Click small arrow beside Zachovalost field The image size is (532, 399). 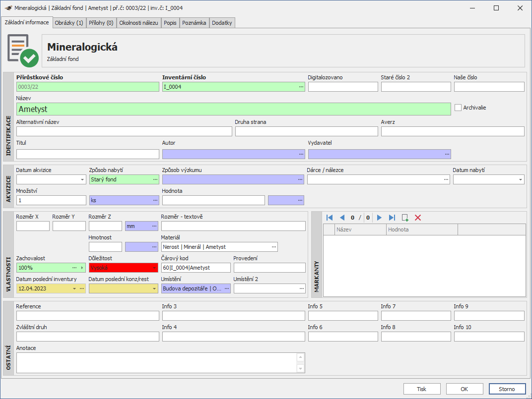(x=82, y=268)
